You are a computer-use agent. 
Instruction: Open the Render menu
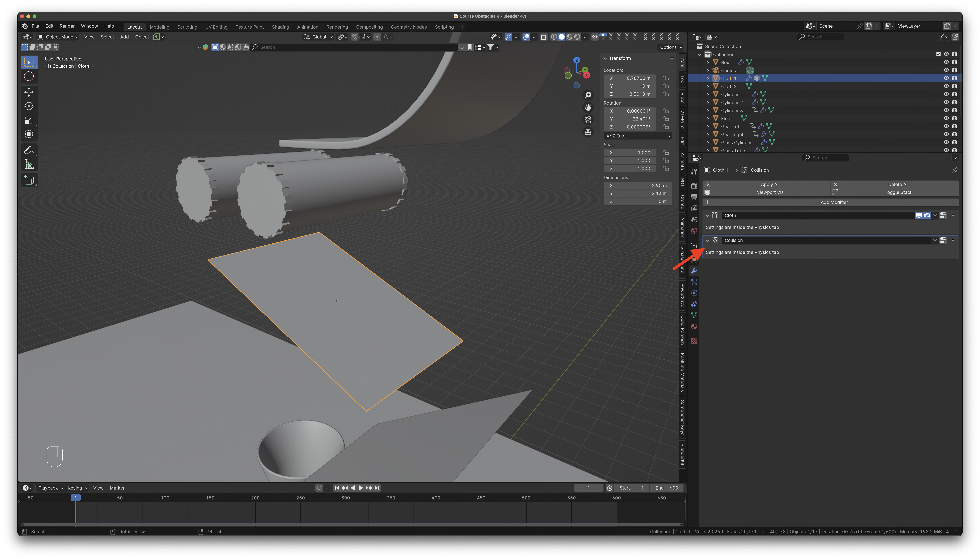[x=67, y=26]
